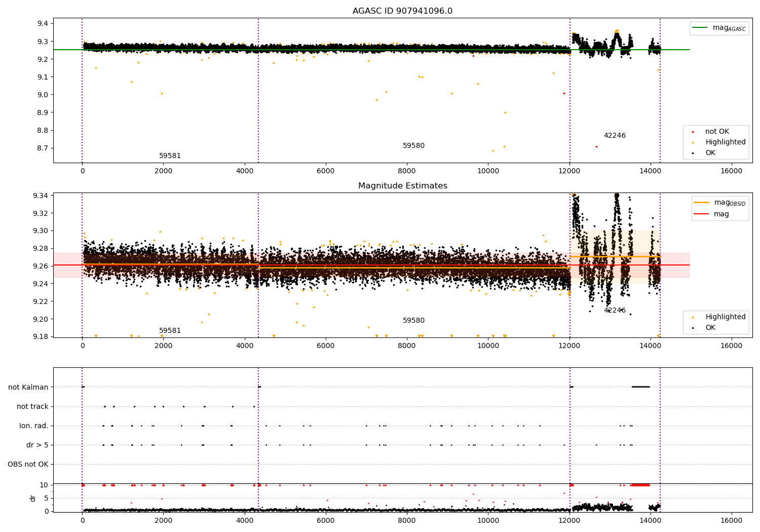The width and height of the screenshot is (760, 532).
Task: Click the mag AGASC legend label text
Action: point(729,28)
